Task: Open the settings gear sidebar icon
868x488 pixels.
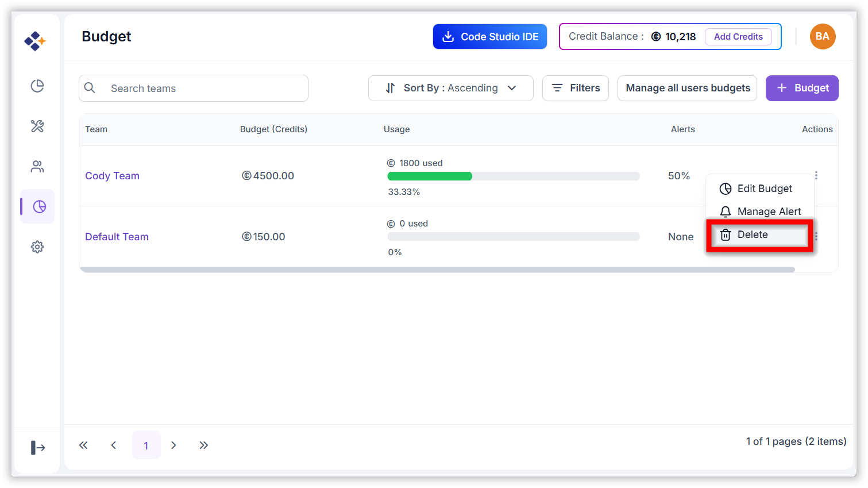Action: [37, 247]
